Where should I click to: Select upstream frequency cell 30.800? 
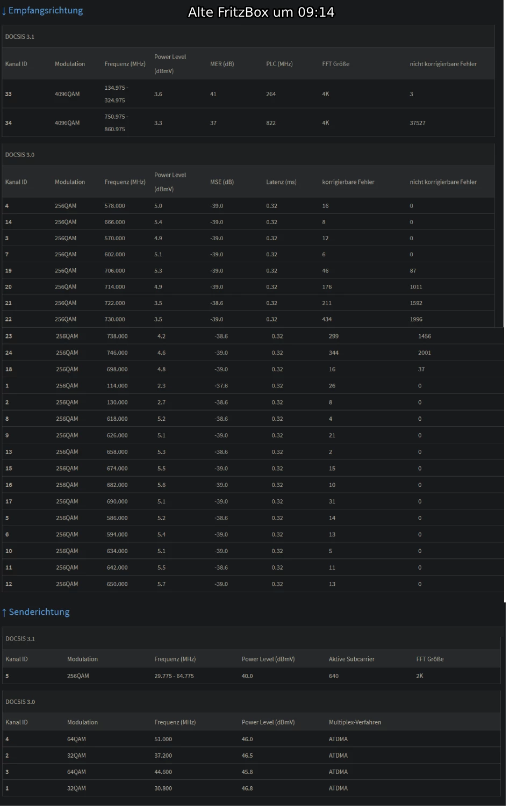coord(163,788)
